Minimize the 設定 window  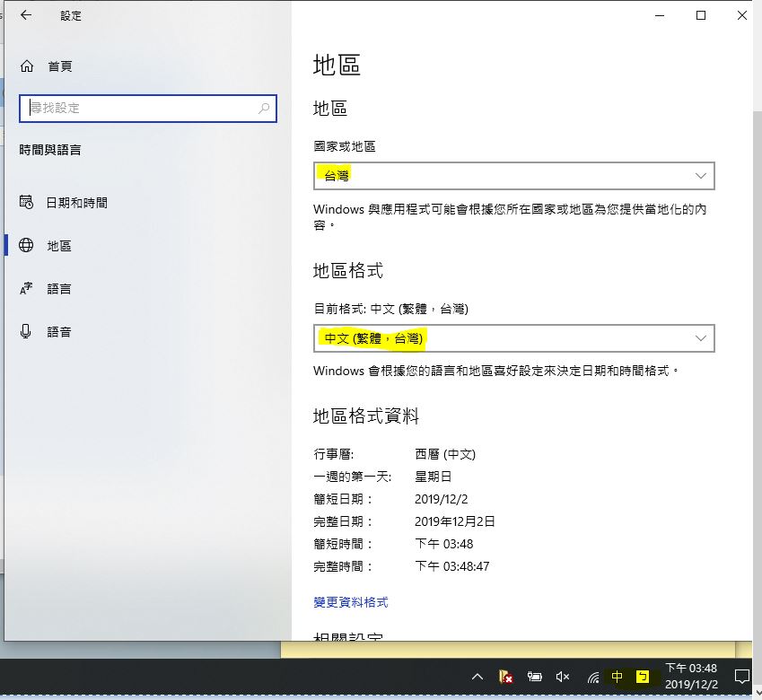pos(660,15)
